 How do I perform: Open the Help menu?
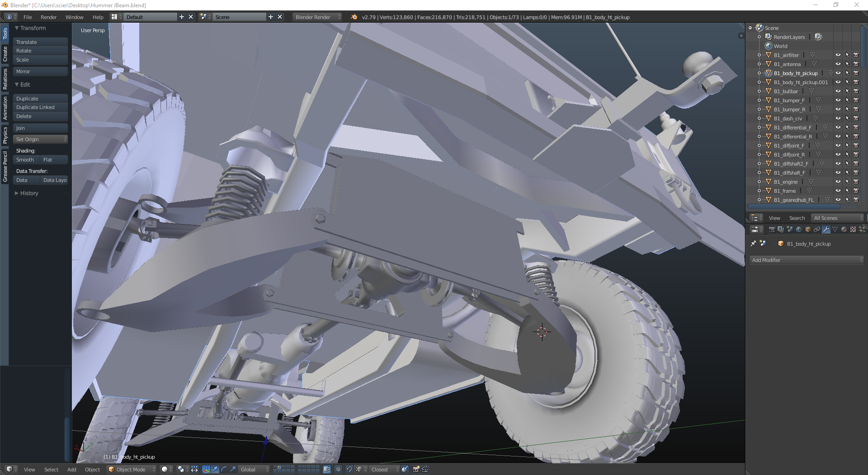98,17
